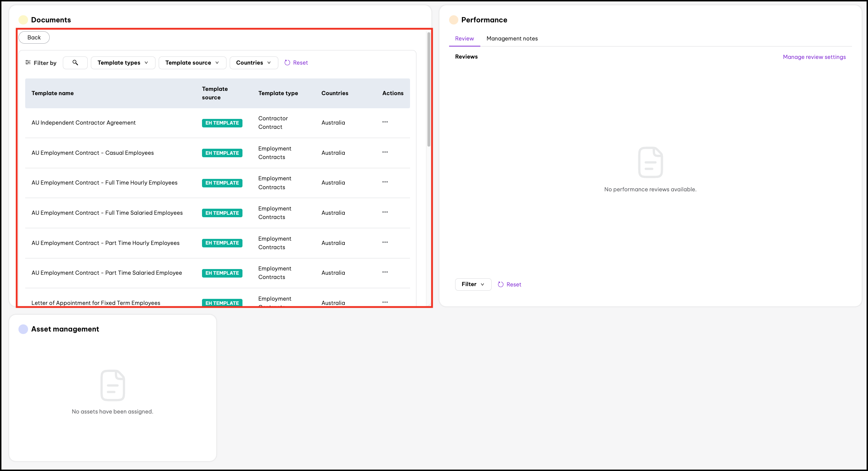Click the search magnifier icon in filters
Viewport: 868px width, 471px height.
[75, 62]
